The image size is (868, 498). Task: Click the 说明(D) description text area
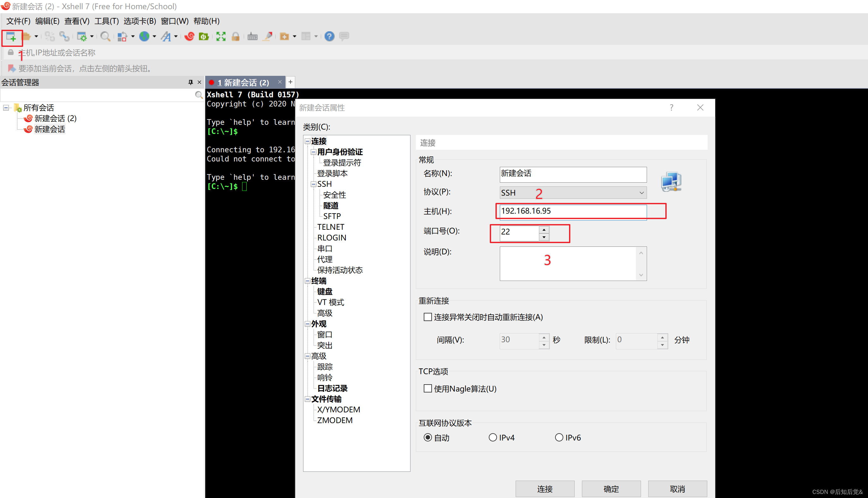pos(573,264)
